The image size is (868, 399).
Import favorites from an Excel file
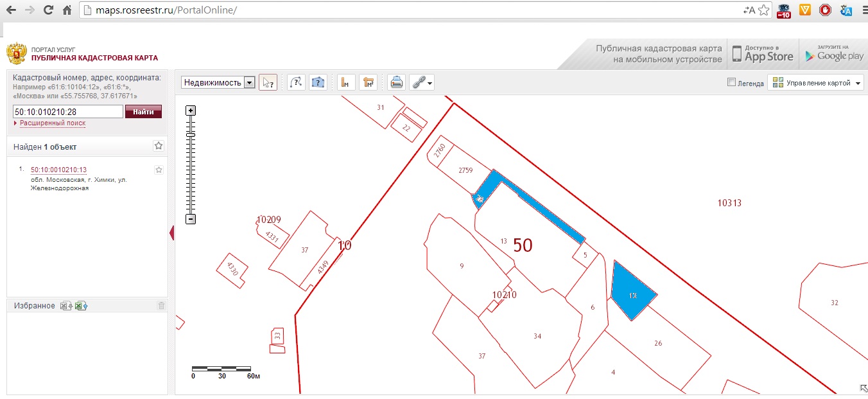[x=80, y=306]
